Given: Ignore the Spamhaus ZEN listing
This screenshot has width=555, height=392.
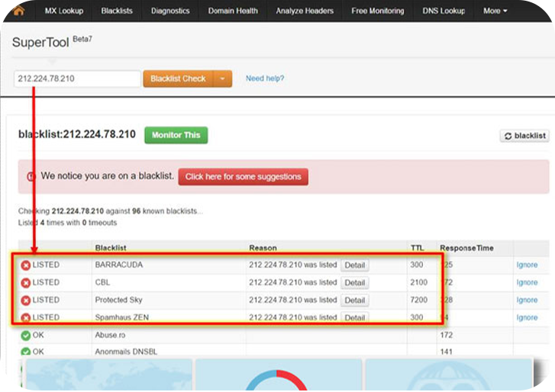Looking at the screenshot, I should (x=527, y=317).
